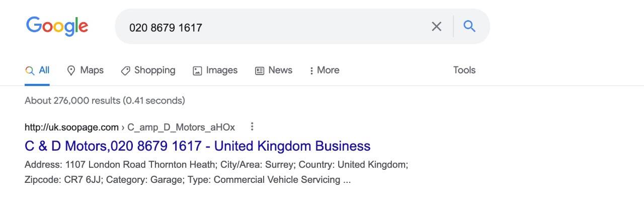Viewport: 644px width, 201px height.
Task: Switch to the Maps tab
Action: [85, 71]
